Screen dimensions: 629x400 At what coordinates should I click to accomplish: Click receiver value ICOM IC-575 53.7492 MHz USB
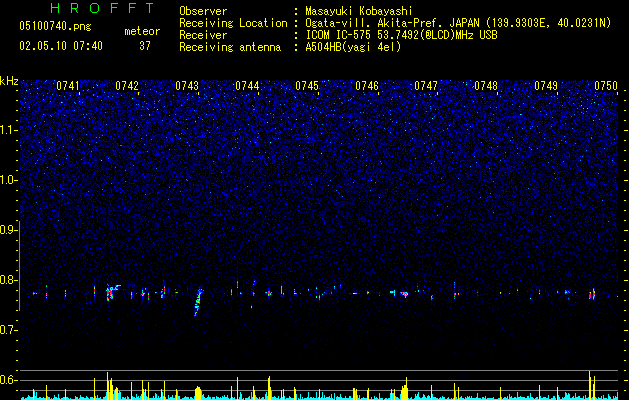[401, 35]
